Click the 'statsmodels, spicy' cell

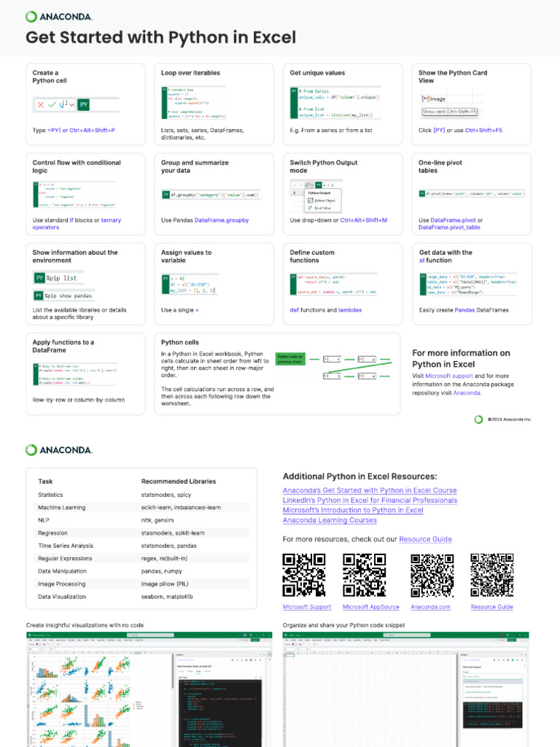pos(166,495)
